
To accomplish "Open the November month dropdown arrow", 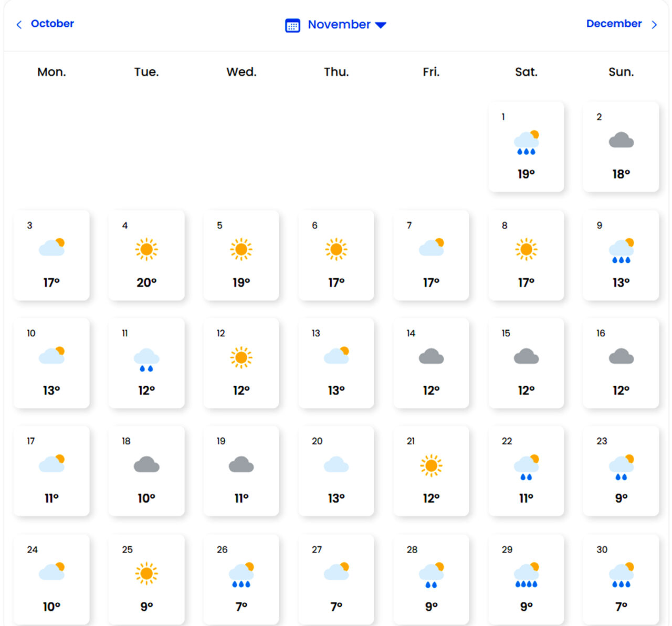I will point(381,25).
